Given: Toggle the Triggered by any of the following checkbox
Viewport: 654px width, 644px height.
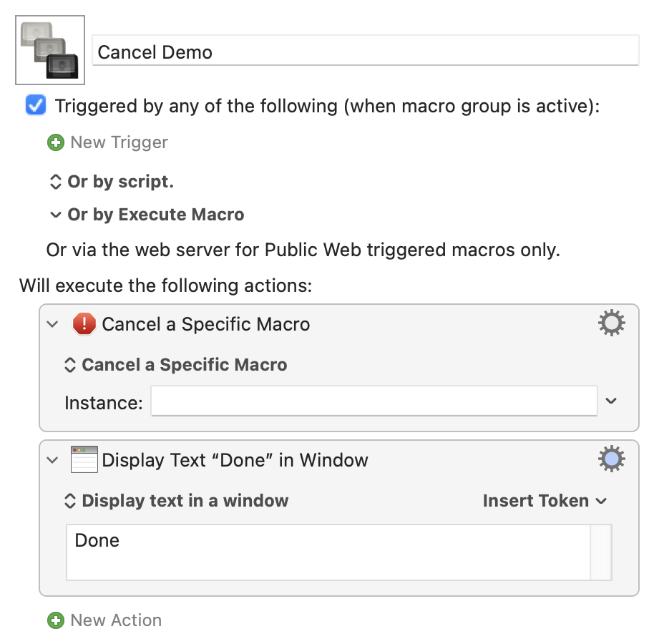Looking at the screenshot, I should click(36, 104).
